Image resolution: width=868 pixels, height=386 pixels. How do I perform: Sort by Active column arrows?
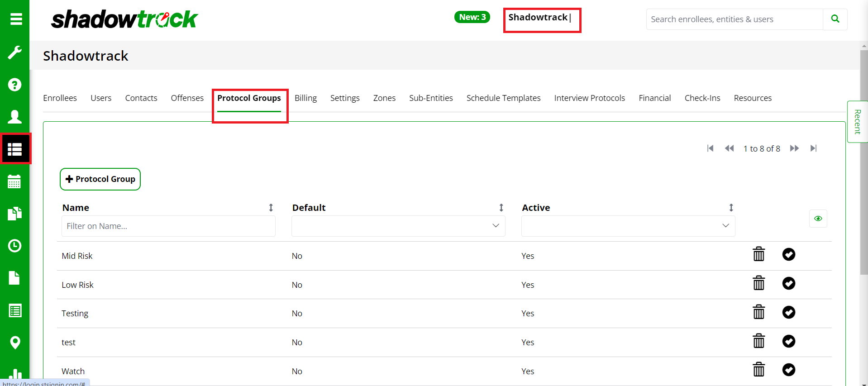pos(731,208)
